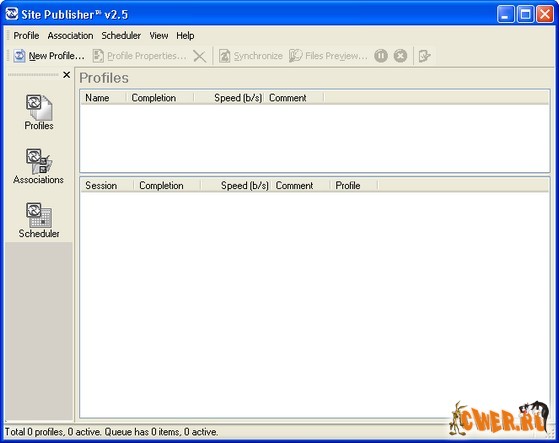Sort sessions by Session column header
559x443 pixels.
pyautogui.click(x=107, y=186)
